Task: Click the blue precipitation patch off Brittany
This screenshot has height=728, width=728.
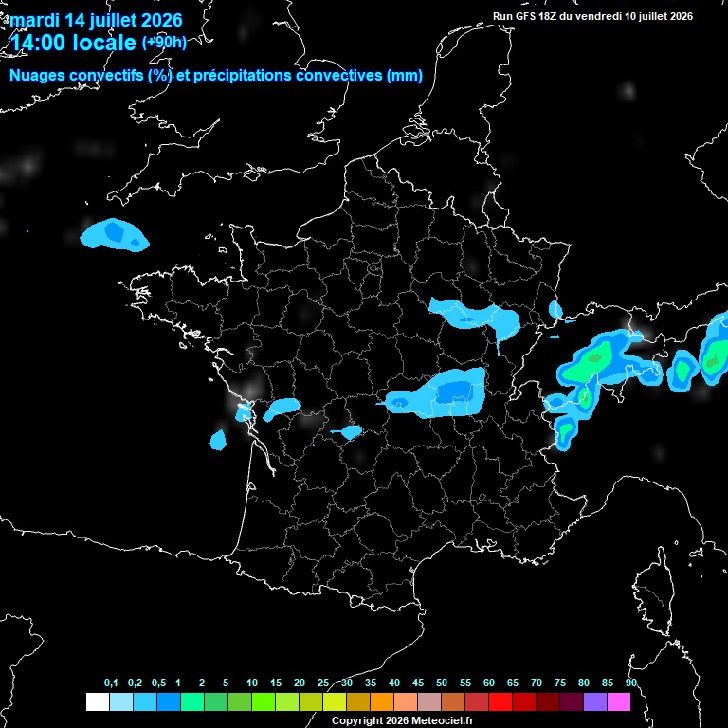Action: click(115, 235)
